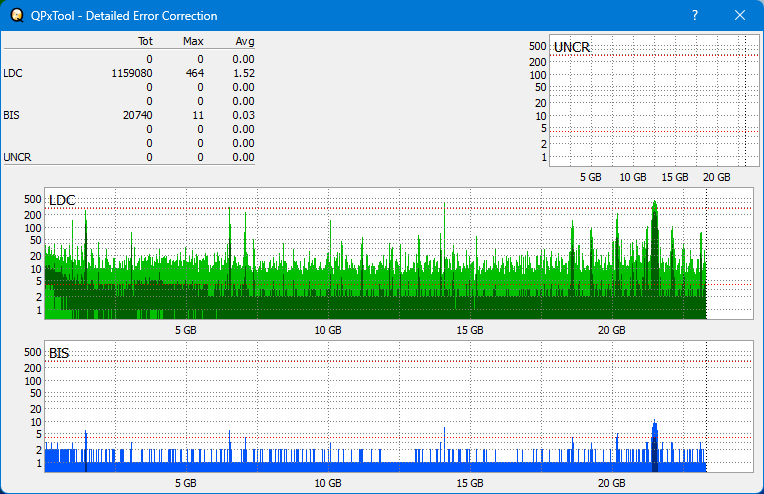Click the Avg column header

[x=245, y=41]
